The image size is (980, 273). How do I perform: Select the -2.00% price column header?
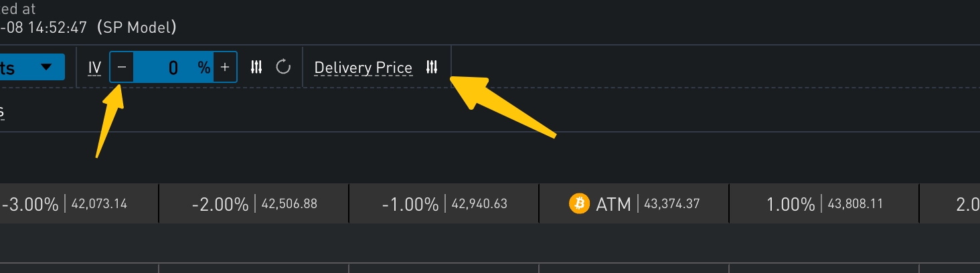pyautogui.click(x=220, y=204)
